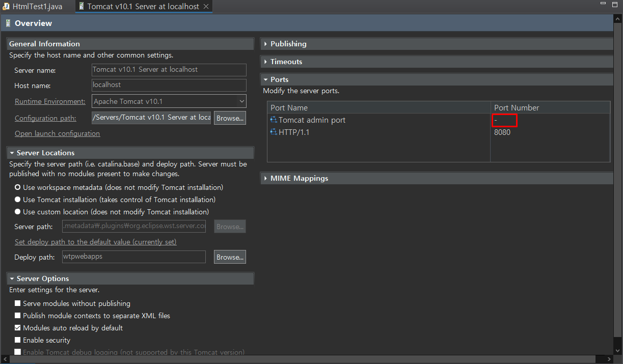Enable Publish module contexts to separate XML files
This screenshot has width=623, height=364.
[x=18, y=316]
